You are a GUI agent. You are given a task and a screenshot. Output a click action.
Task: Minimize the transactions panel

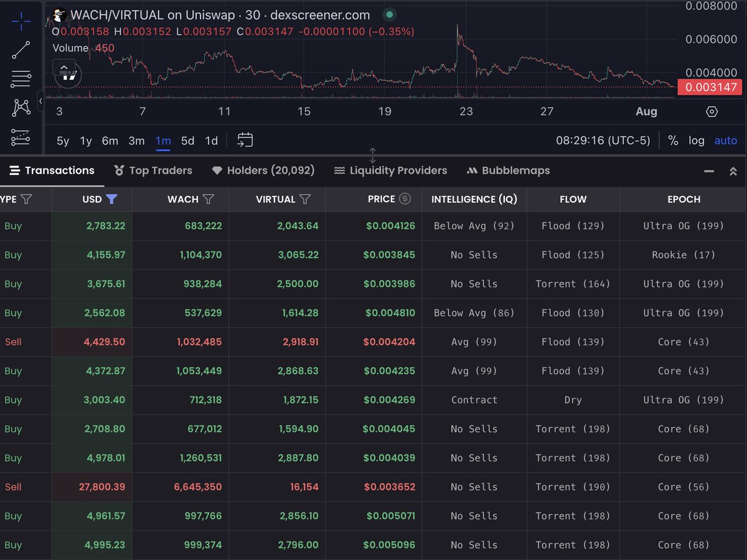click(x=709, y=171)
